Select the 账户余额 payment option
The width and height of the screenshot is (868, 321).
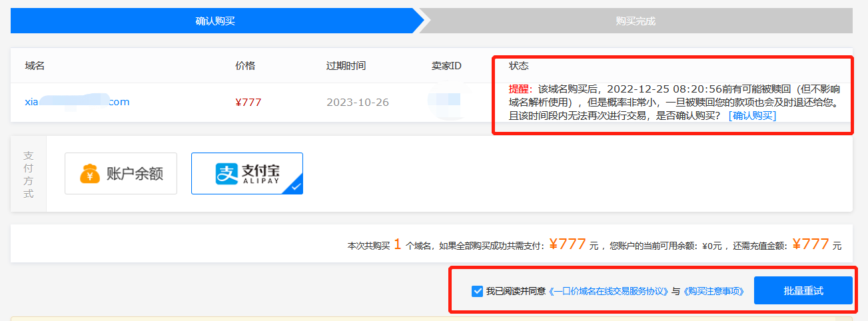[121, 173]
